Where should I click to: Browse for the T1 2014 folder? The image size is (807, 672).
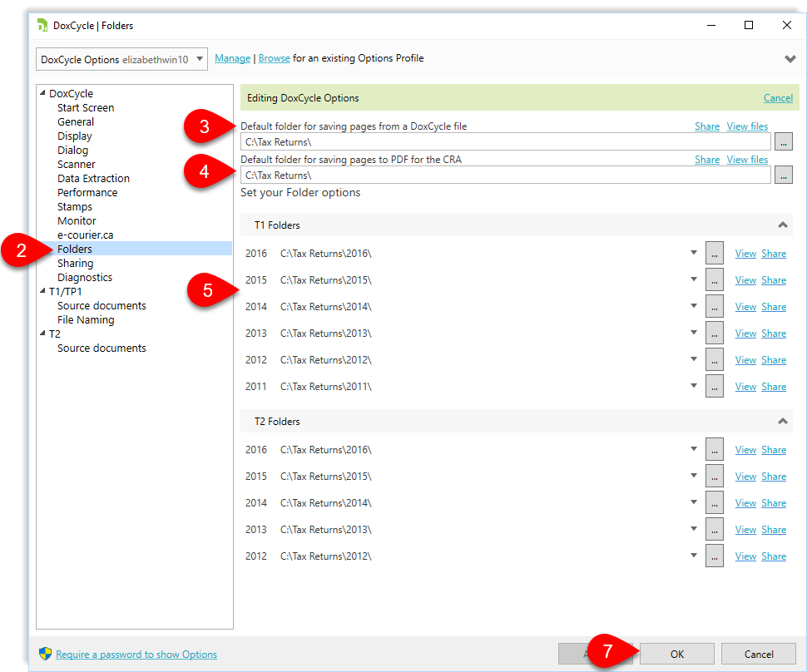click(x=715, y=307)
